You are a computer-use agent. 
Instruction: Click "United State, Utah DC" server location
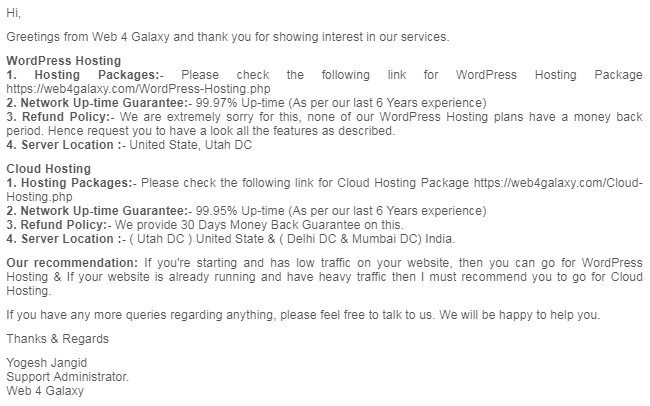point(190,145)
